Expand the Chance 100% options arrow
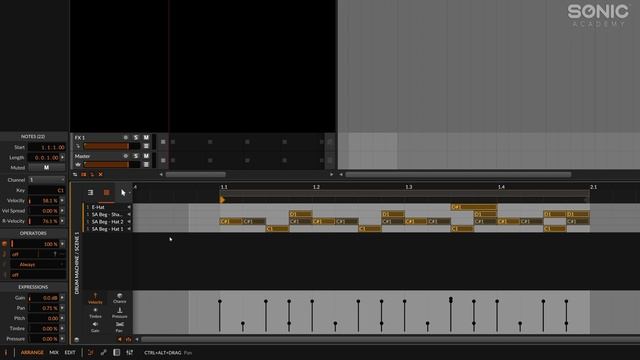This screenshot has height=360, width=640. [62, 244]
